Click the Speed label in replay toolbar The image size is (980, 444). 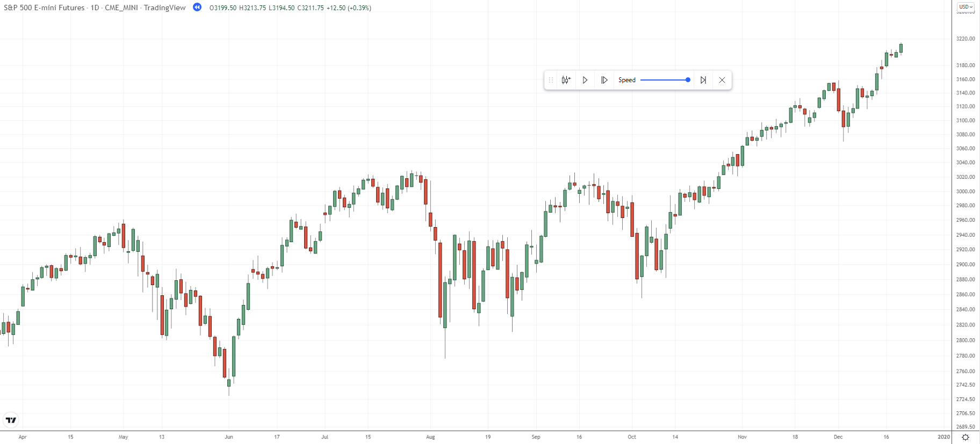click(627, 80)
